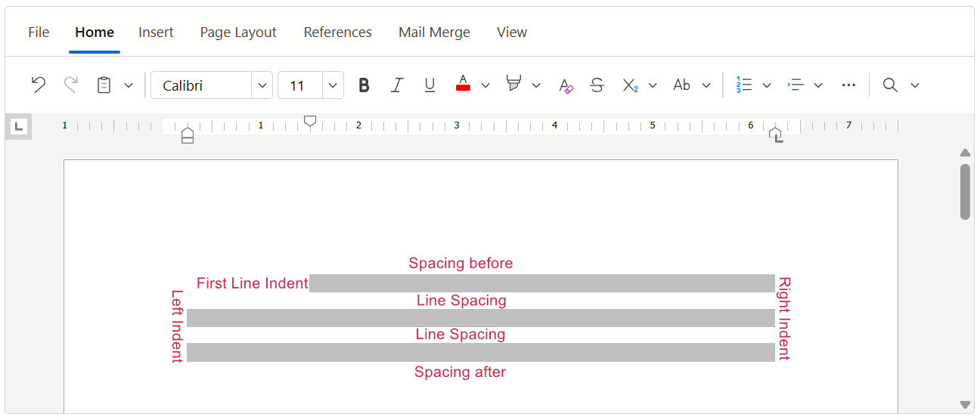The width and height of the screenshot is (980, 420).
Task: Click the multilevel list icon
Action: pyautogui.click(x=795, y=85)
